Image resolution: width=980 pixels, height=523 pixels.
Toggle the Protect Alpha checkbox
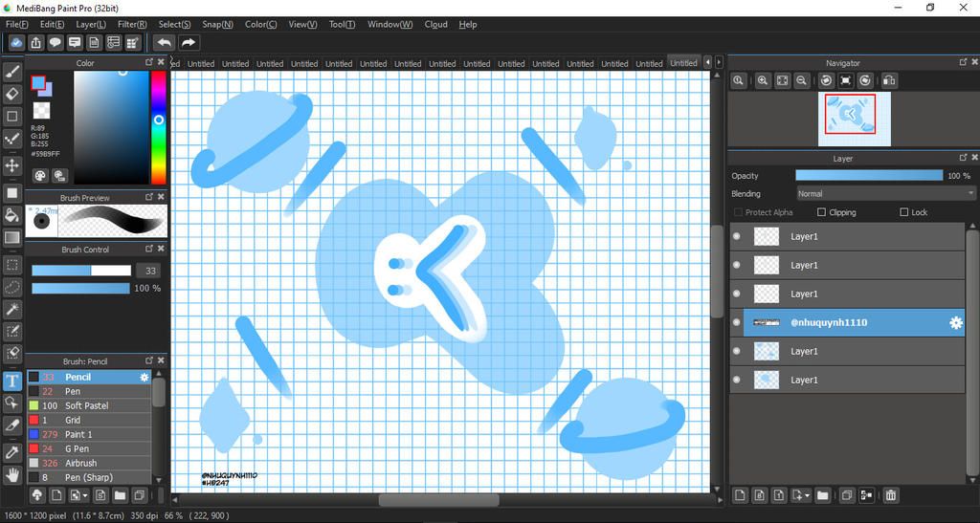[738, 212]
